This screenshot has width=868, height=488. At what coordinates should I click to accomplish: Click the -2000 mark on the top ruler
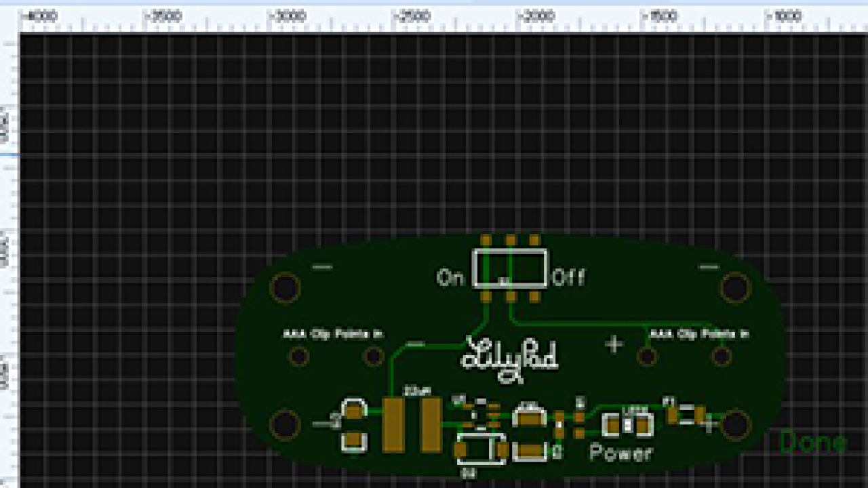pos(536,16)
